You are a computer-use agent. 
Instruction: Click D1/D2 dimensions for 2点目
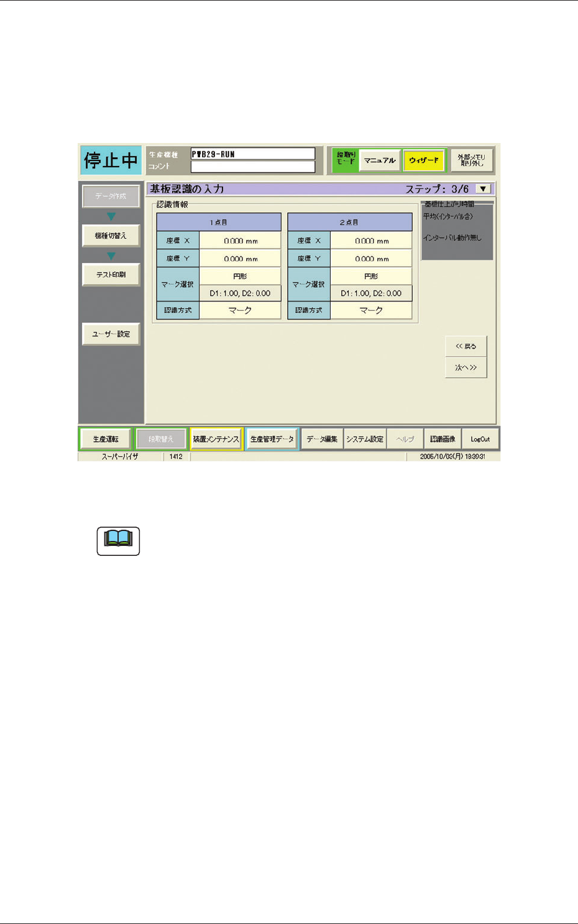372,293
